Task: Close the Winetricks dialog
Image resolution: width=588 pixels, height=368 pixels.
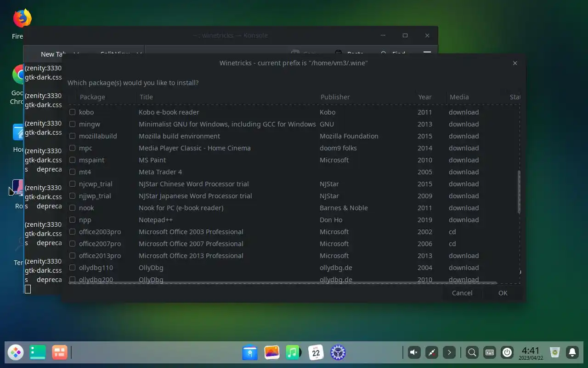Action: [x=515, y=63]
